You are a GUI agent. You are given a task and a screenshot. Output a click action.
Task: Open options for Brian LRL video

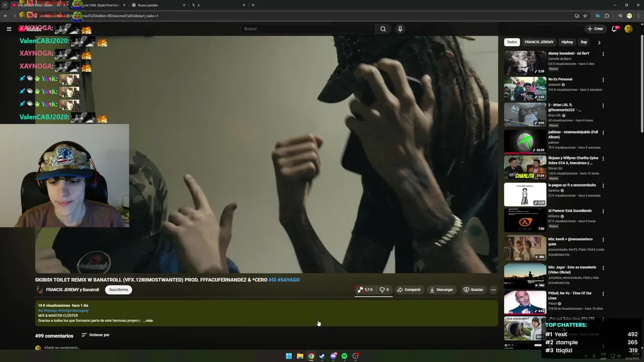[x=603, y=106]
